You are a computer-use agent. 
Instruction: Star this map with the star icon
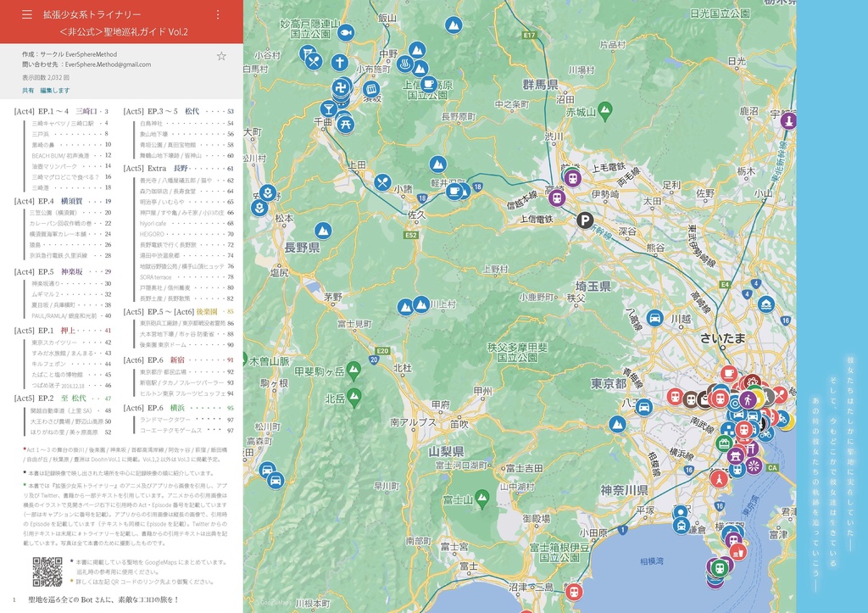[x=221, y=56]
